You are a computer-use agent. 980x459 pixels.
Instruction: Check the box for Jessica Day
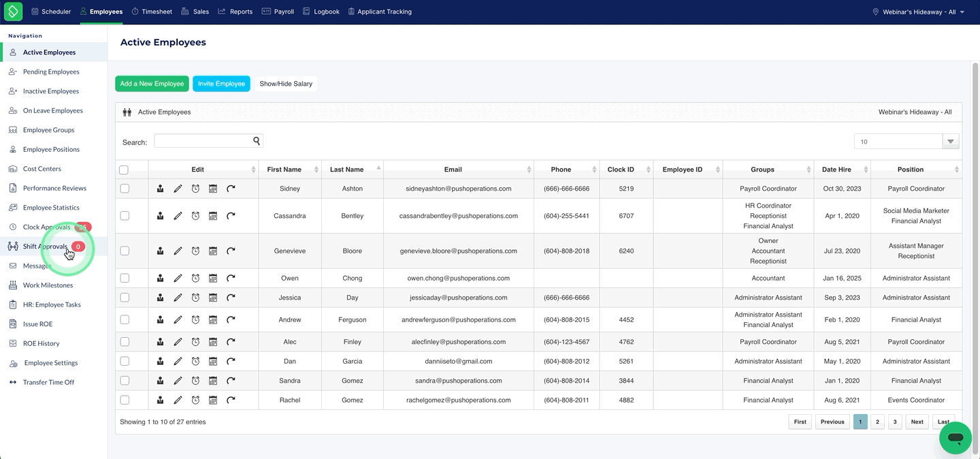click(125, 298)
